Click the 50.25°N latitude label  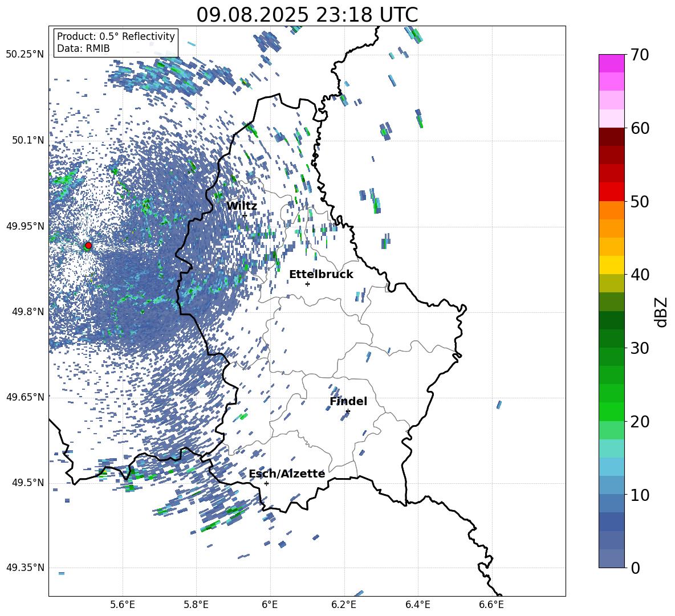(x=25, y=54)
